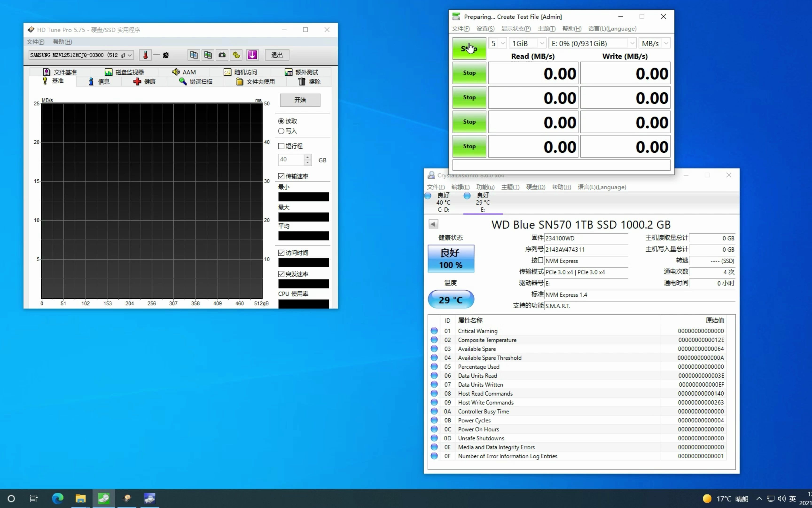Click the first Stop button below header

(469, 73)
